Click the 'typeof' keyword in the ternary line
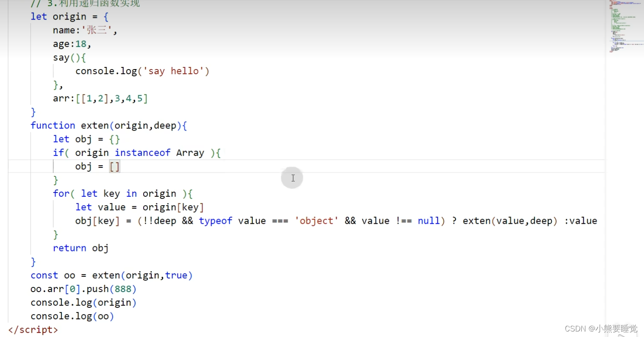 click(x=215, y=221)
